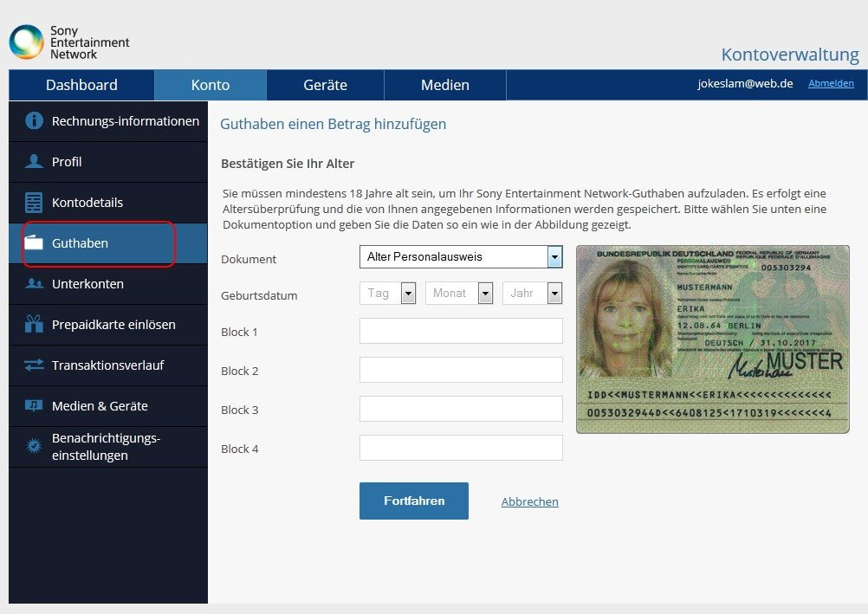This screenshot has width=868, height=614.
Task: Open Medien & Geräte sidebar entry
Action: tap(108, 406)
